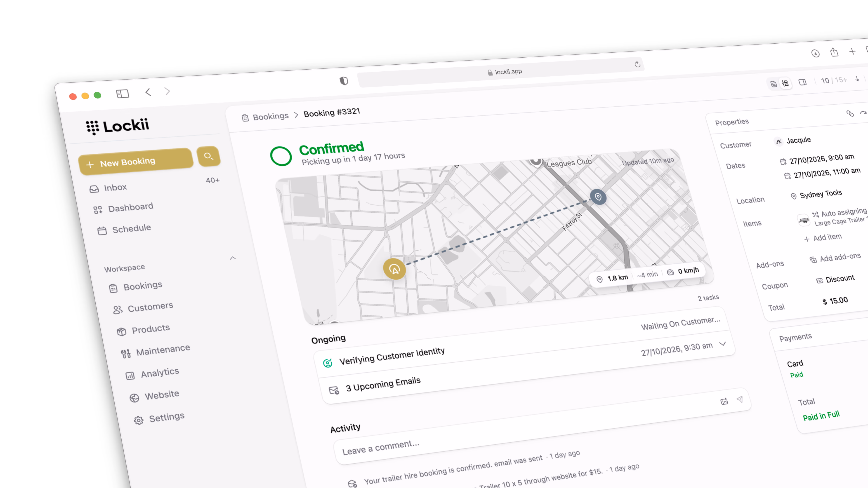Toggle the side panel layout icon
This screenshot has width=868, height=488.
[x=803, y=82]
